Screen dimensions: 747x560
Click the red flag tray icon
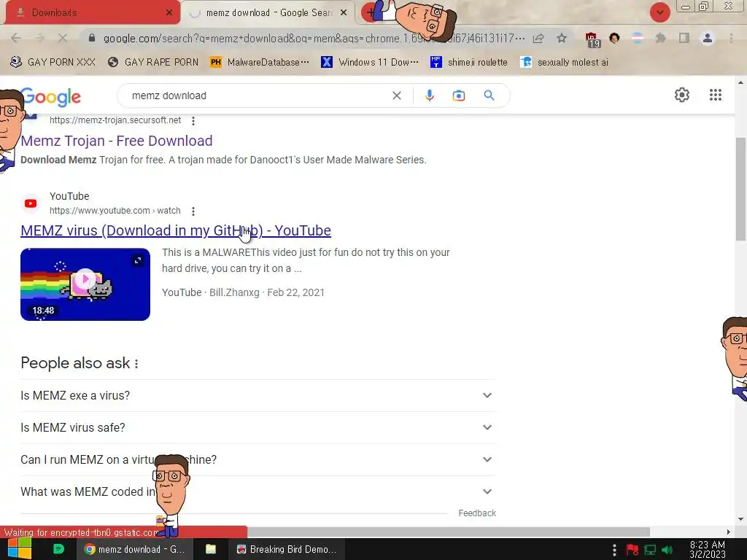click(632, 550)
